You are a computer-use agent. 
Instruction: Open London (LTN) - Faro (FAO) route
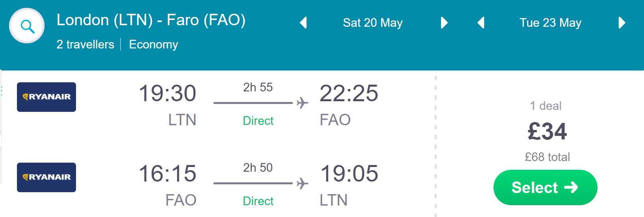(151, 20)
